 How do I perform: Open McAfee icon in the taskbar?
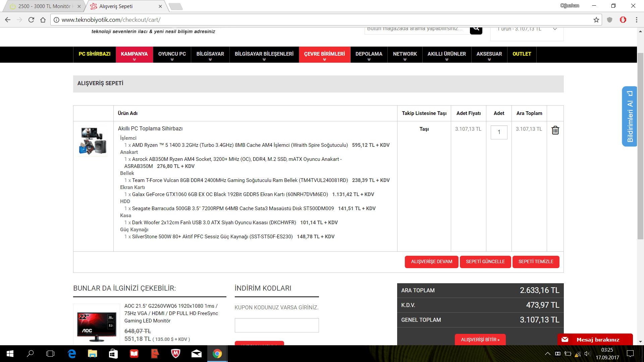[175, 354]
